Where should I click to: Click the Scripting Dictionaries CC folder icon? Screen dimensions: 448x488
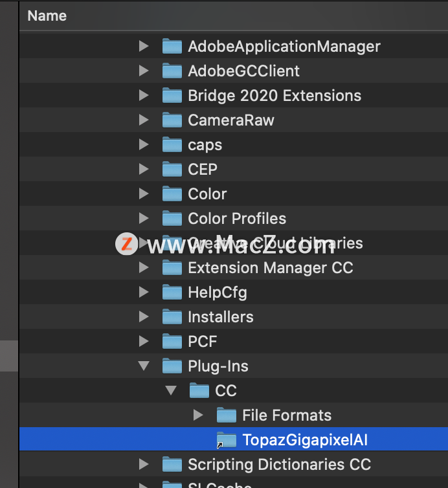coord(172,464)
